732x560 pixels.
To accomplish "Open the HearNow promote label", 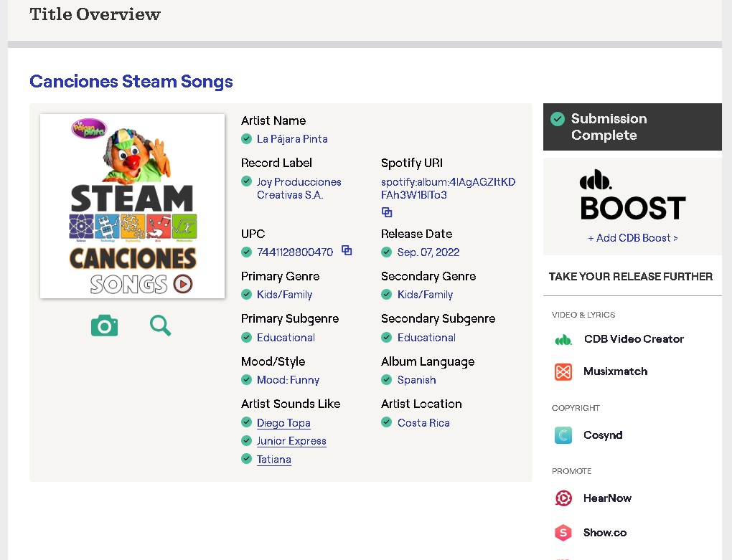I will [x=607, y=498].
